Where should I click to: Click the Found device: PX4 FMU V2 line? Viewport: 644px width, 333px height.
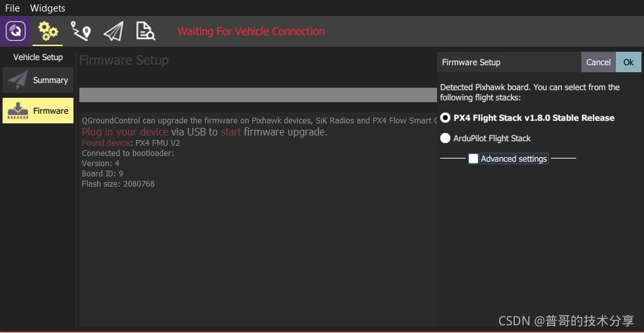[x=131, y=143]
